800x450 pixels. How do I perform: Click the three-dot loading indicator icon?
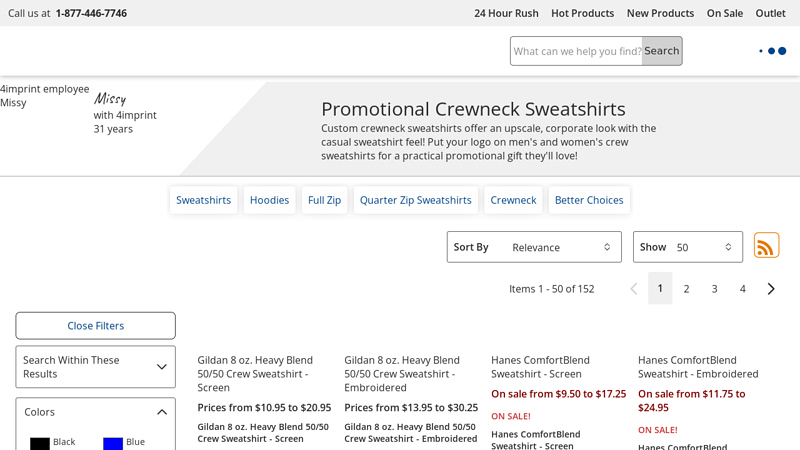tap(772, 51)
